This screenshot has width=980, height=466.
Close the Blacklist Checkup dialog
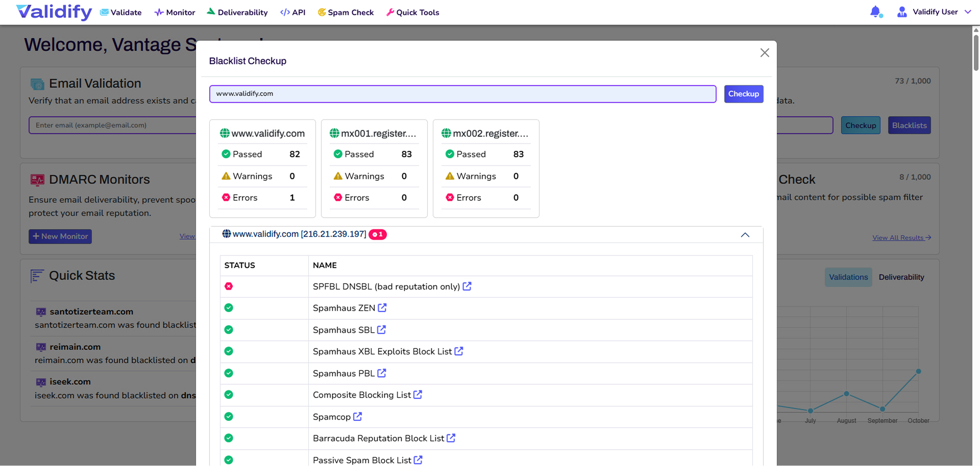(x=764, y=53)
